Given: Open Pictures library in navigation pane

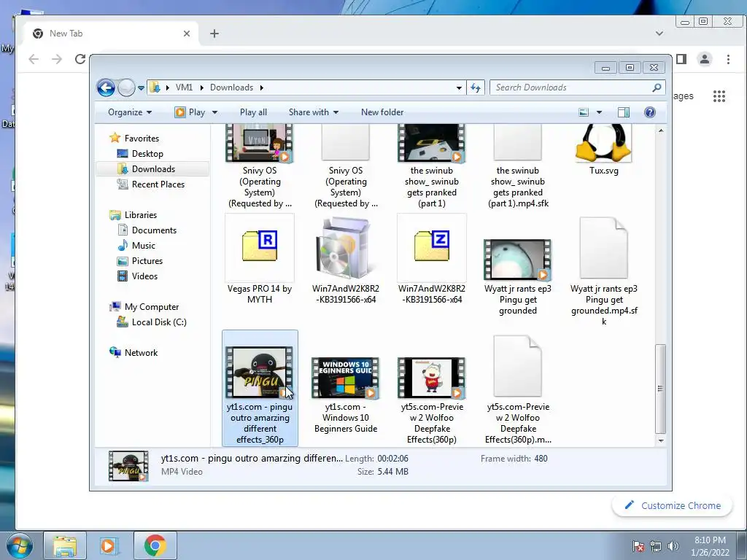Looking at the screenshot, I should [x=147, y=261].
